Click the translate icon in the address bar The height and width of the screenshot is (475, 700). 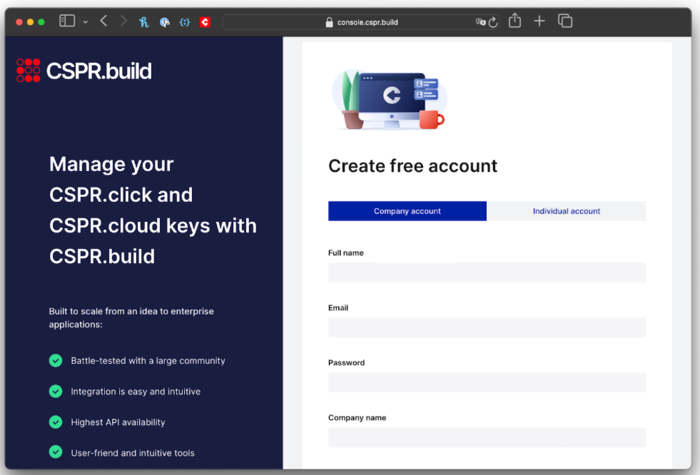(x=480, y=21)
